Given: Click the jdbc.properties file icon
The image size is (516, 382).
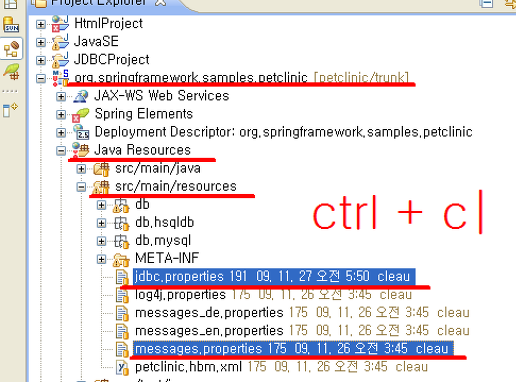Looking at the screenshot, I should pyautogui.click(x=122, y=277).
